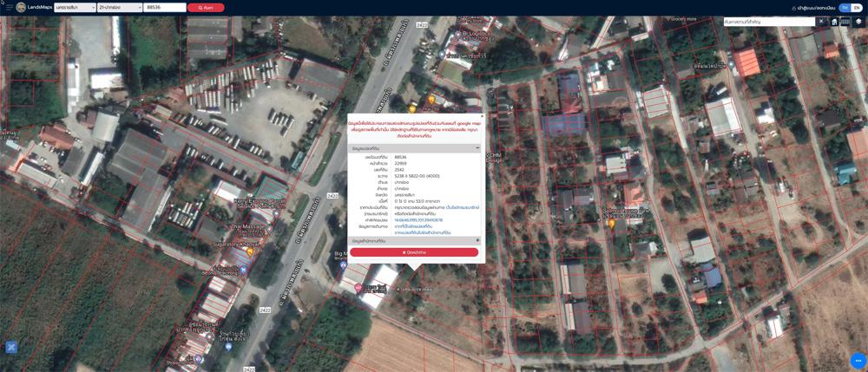Click parcel number field containing 88536

pos(164,8)
